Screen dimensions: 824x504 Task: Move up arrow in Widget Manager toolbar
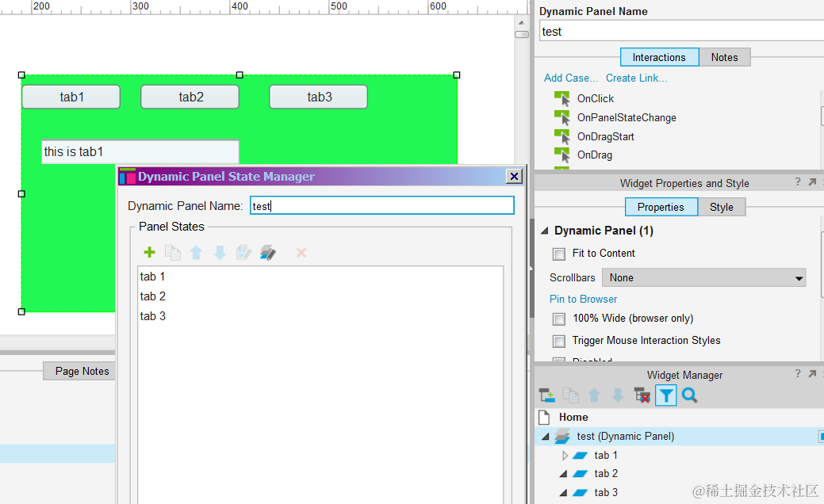(x=594, y=395)
